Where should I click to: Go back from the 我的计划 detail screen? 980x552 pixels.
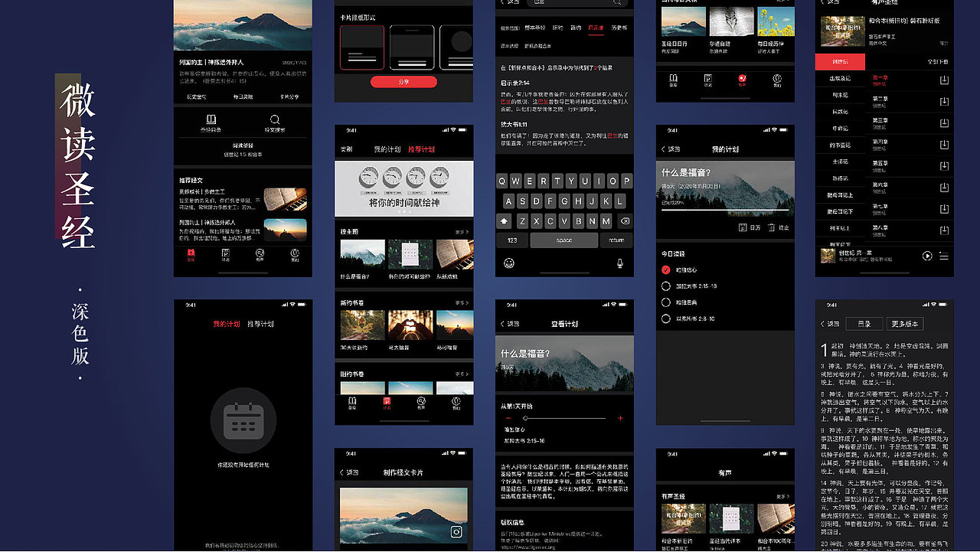pos(671,149)
